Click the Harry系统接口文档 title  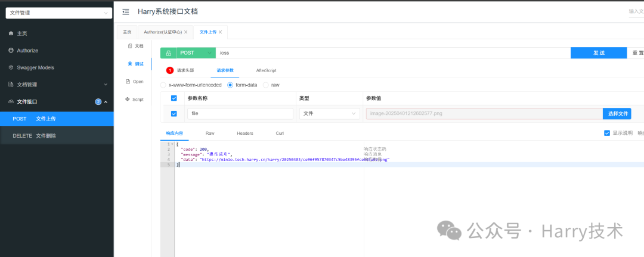[168, 11]
